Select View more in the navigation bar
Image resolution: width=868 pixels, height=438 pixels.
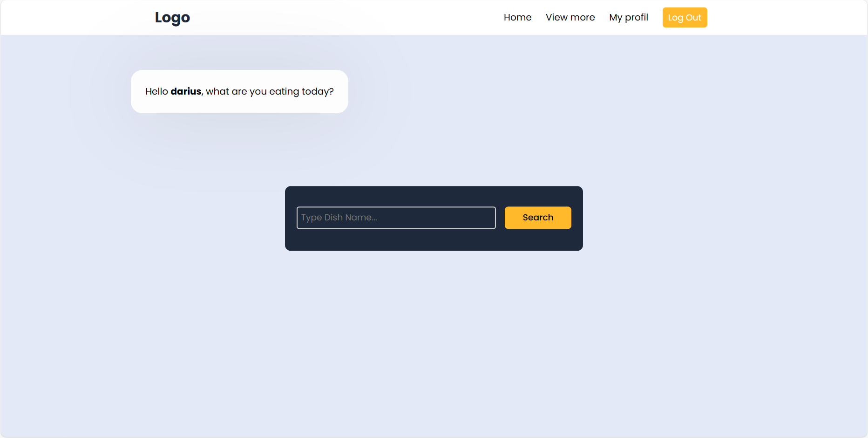[570, 17]
